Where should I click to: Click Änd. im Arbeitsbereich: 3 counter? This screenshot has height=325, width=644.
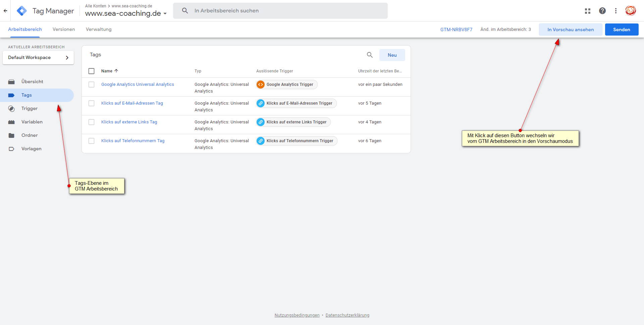pos(505,30)
